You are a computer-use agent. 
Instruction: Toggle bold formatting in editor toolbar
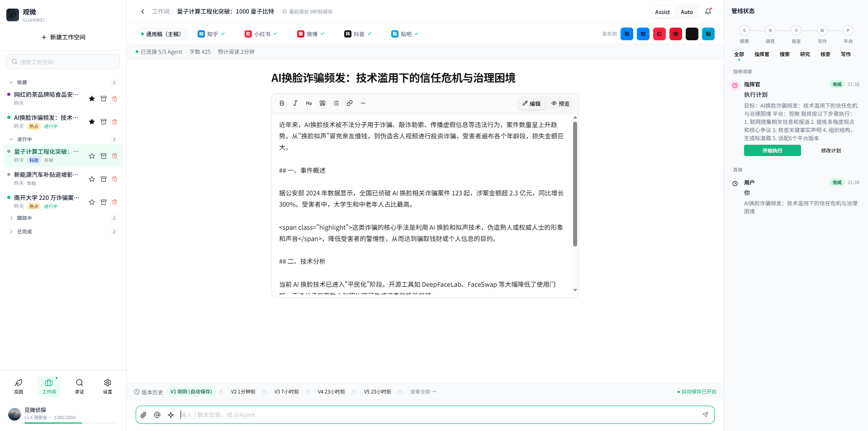[282, 103]
